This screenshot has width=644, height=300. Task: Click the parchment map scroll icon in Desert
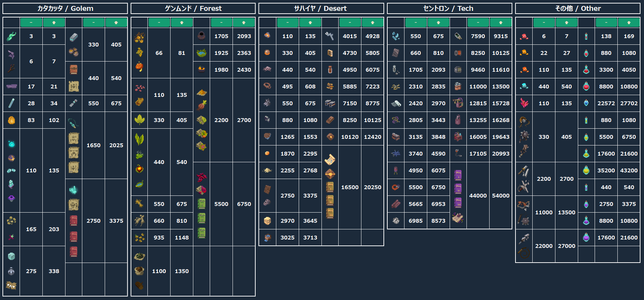tap(330, 159)
